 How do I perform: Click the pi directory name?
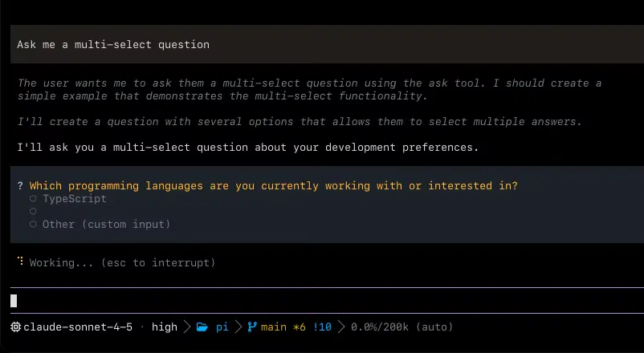point(222,327)
